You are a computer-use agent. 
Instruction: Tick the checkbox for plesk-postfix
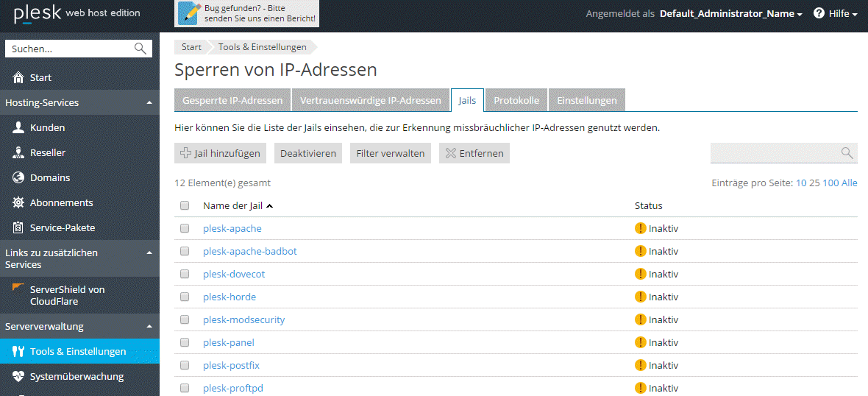tap(185, 365)
